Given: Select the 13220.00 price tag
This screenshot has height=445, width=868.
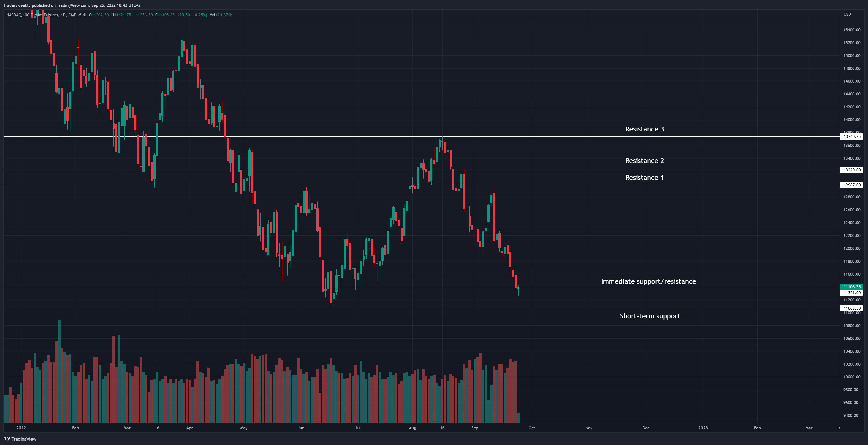Looking at the screenshot, I should click(851, 170).
